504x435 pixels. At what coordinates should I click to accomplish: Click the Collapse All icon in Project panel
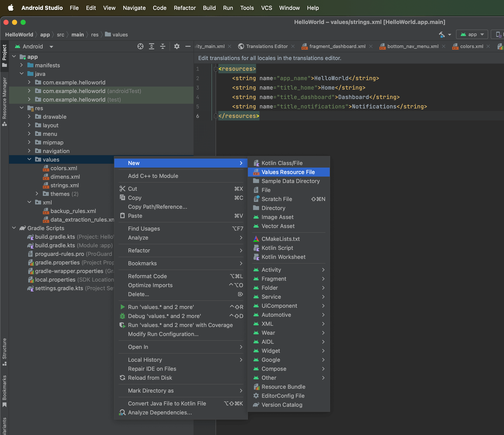163,46
